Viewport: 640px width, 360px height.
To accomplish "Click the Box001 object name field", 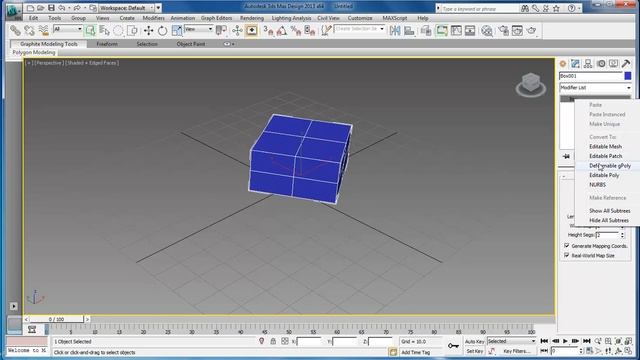I will [591, 76].
